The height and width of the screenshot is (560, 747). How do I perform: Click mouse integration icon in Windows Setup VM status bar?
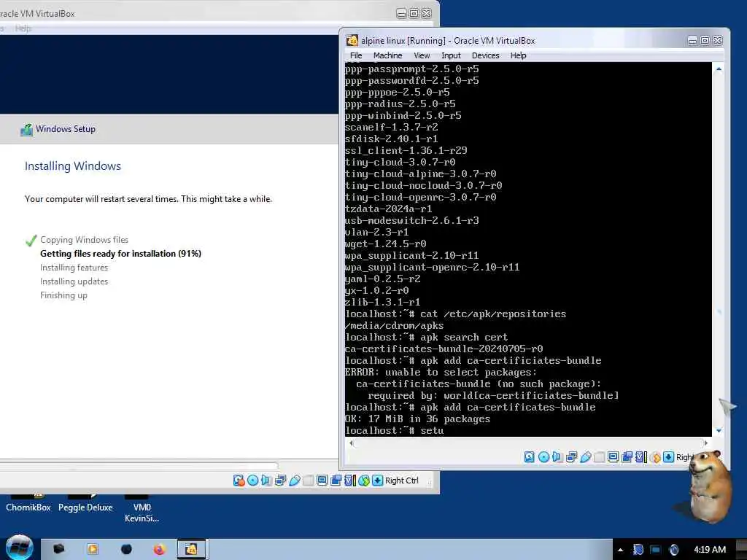pyautogui.click(x=364, y=481)
